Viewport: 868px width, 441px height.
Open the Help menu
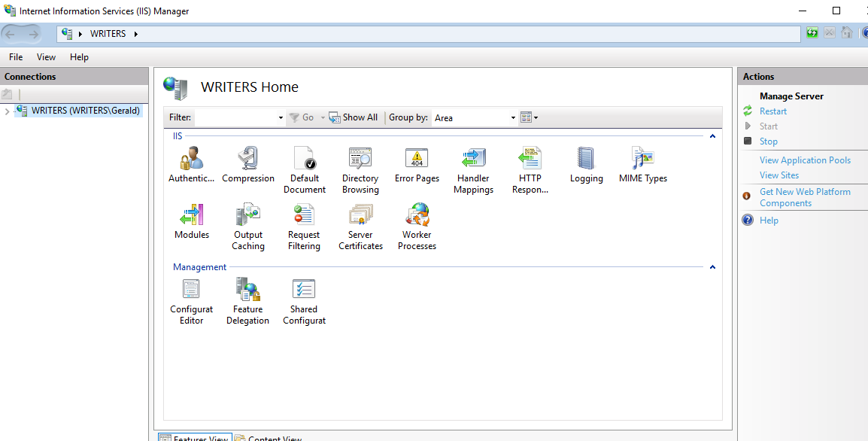click(79, 57)
